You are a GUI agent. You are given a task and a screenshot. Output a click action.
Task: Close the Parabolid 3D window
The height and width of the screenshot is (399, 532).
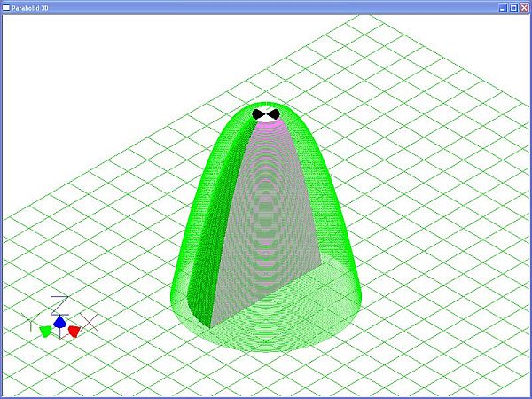(524, 6)
